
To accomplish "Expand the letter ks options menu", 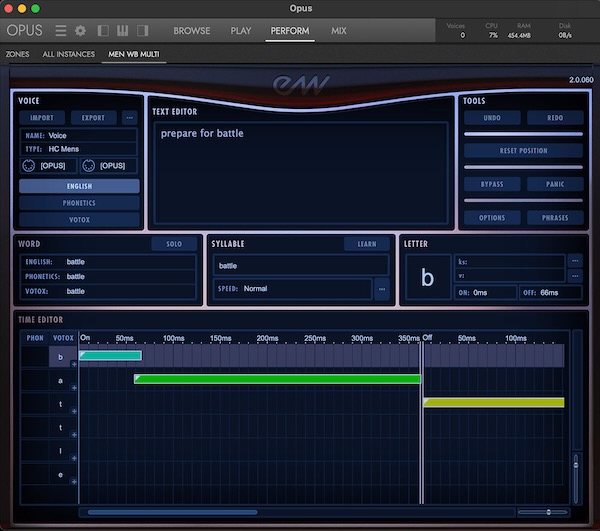I will [x=575, y=262].
